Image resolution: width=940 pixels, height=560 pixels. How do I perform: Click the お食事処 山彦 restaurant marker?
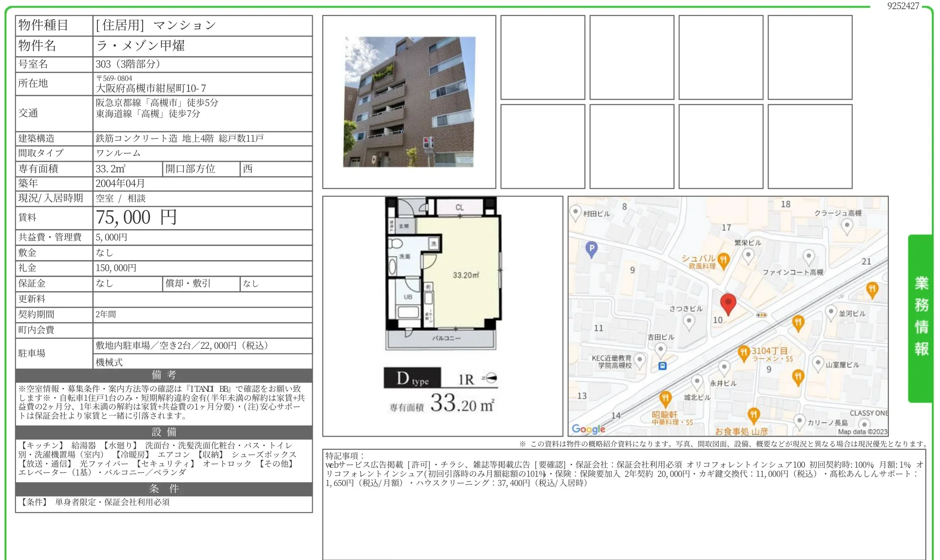coord(753,415)
